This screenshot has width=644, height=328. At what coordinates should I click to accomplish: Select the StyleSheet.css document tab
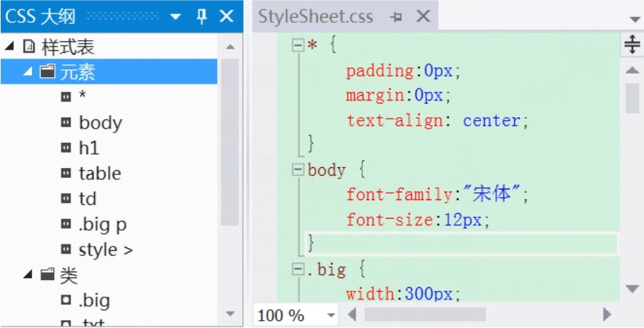[316, 17]
